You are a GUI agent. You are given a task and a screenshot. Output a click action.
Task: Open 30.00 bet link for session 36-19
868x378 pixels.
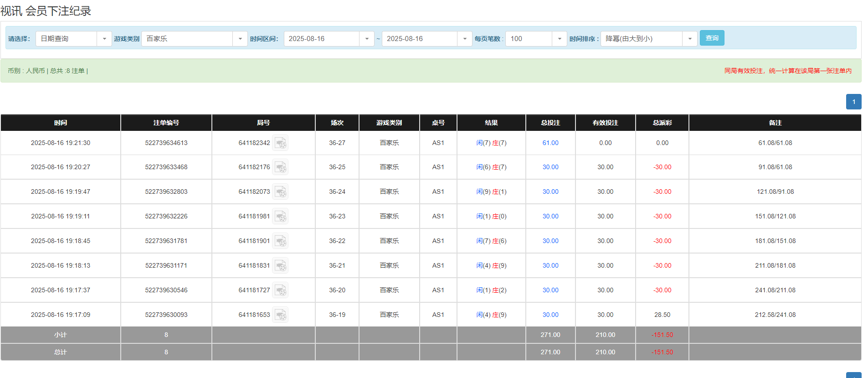(550, 315)
